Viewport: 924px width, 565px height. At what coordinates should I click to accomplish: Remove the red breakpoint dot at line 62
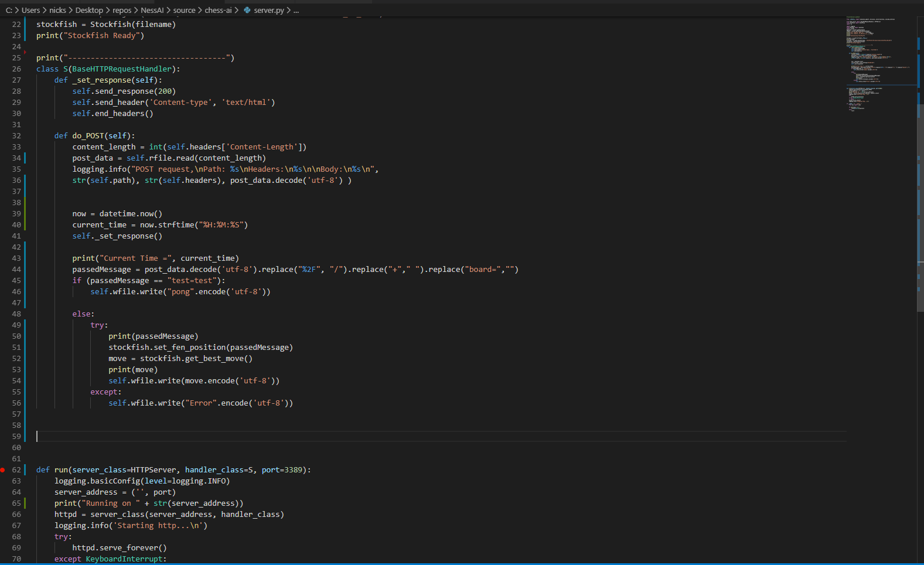[x=2, y=470]
